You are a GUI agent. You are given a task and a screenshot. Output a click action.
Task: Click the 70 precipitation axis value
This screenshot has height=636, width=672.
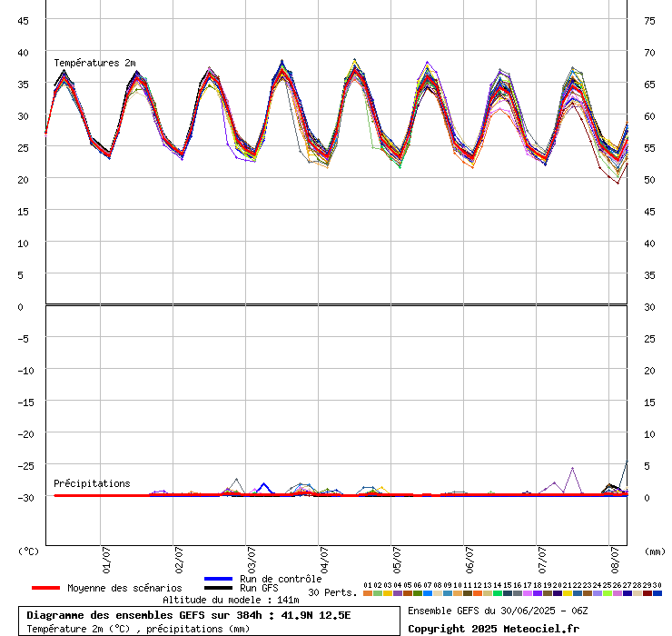[649, 53]
